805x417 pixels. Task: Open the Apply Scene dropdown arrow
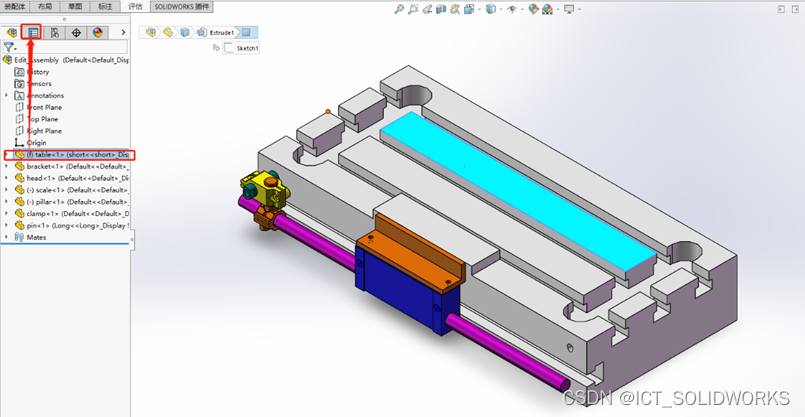[x=557, y=9]
